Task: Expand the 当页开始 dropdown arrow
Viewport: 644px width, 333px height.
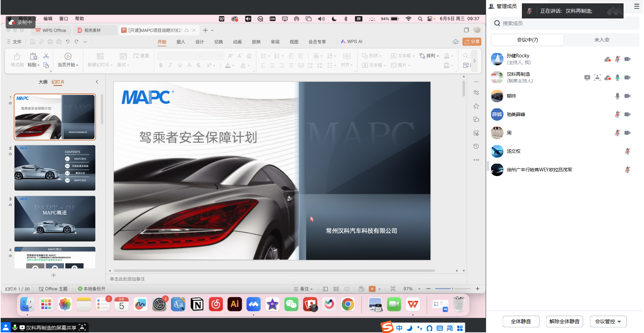Action: [x=77, y=65]
